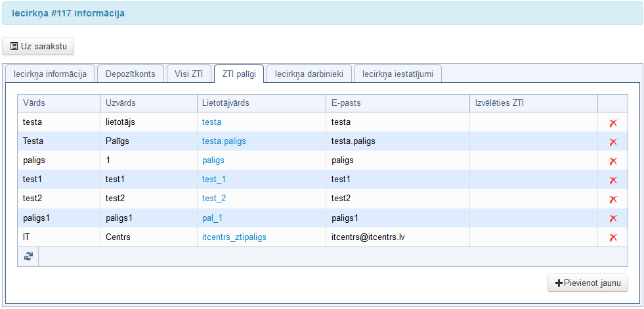Remove the testa.paligs user row

point(613,142)
